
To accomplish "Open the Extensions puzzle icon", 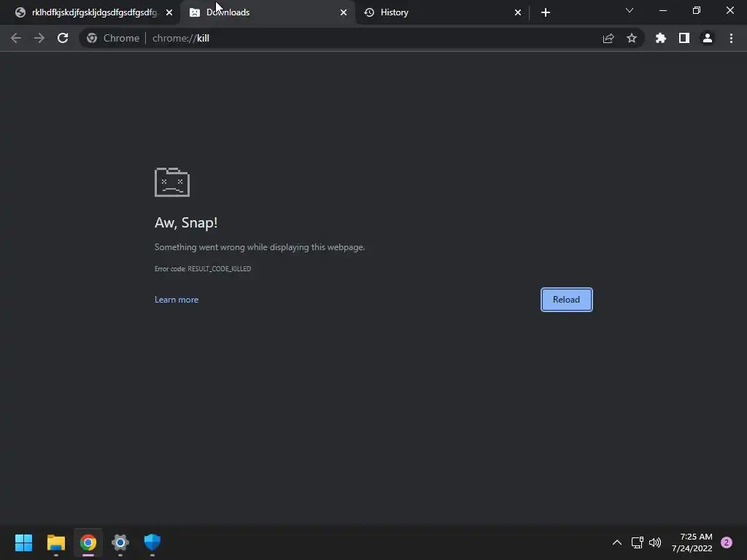I will 661,38.
